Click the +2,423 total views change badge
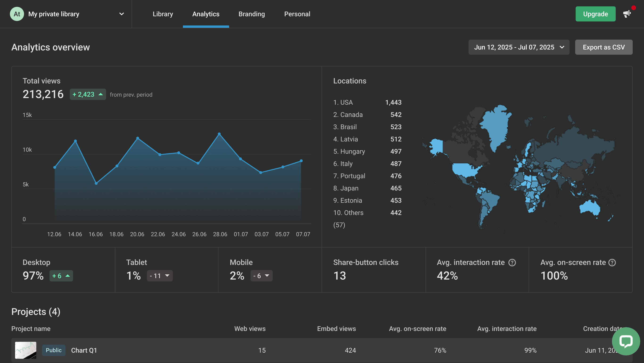Image resolution: width=644 pixels, height=363 pixels. [x=88, y=95]
